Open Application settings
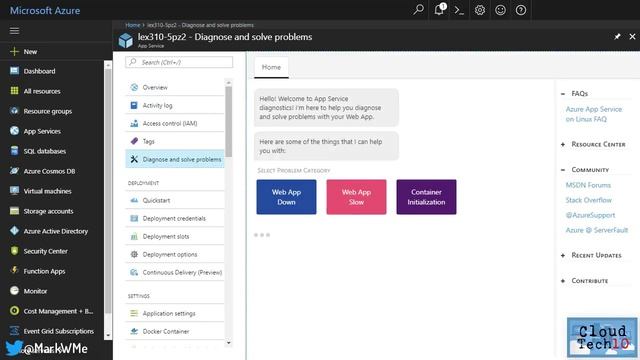 tap(175, 313)
